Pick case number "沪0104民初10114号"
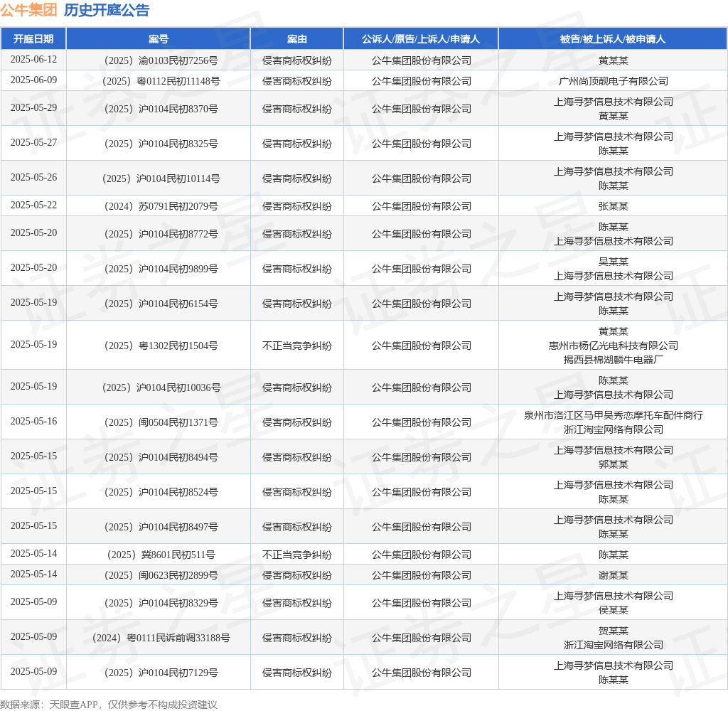This screenshot has height=711, width=728. click(x=178, y=178)
